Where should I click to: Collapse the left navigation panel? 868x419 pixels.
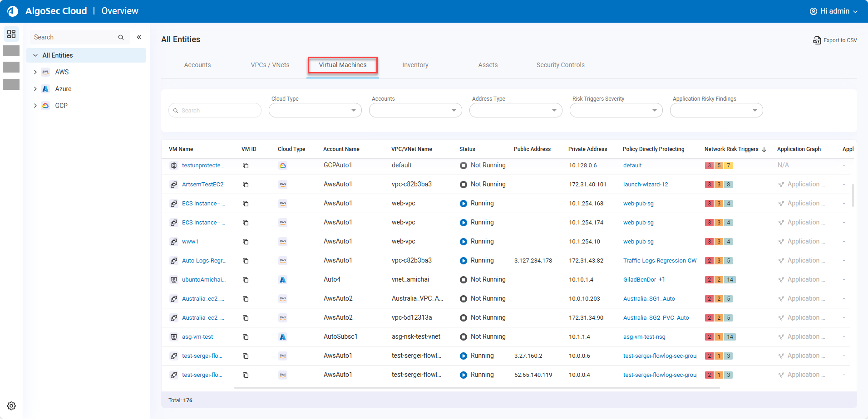click(139, 37)
